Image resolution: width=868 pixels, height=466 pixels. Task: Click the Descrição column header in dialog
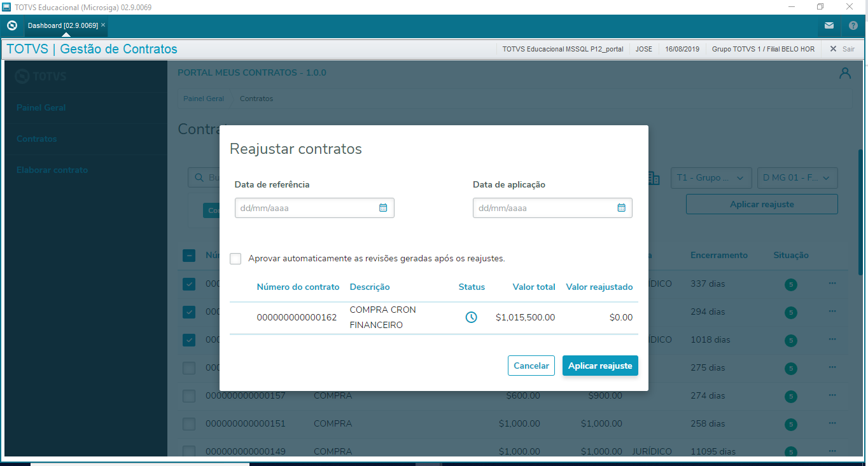click(370, 287)
